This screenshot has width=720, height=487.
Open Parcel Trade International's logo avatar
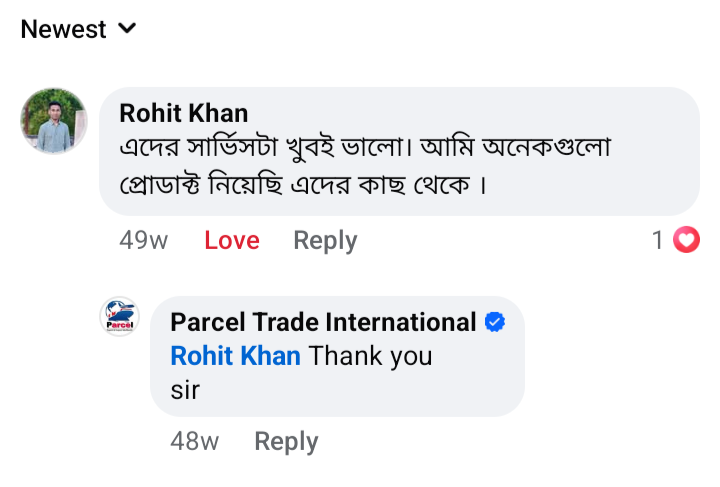pyautogui.click(x=120, y=317)
